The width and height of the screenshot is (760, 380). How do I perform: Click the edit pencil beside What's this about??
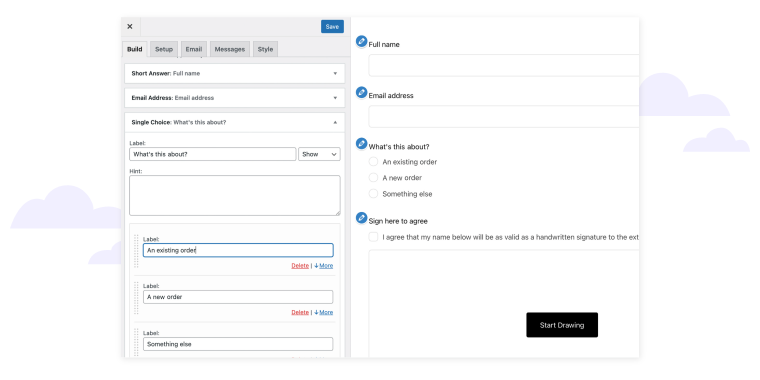(x=361, y=143)
